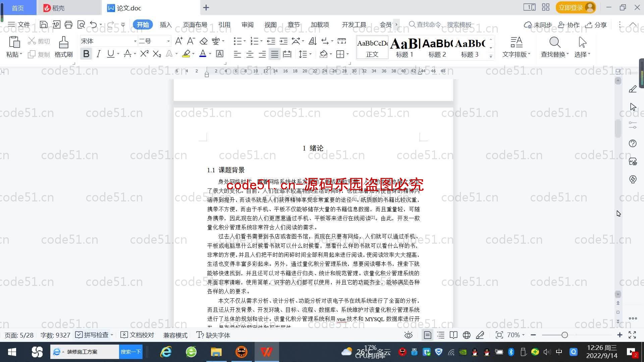Expand paragraph style heading dropdown
This screenshot has height=362, width=644.
click(x=491, y=56)
